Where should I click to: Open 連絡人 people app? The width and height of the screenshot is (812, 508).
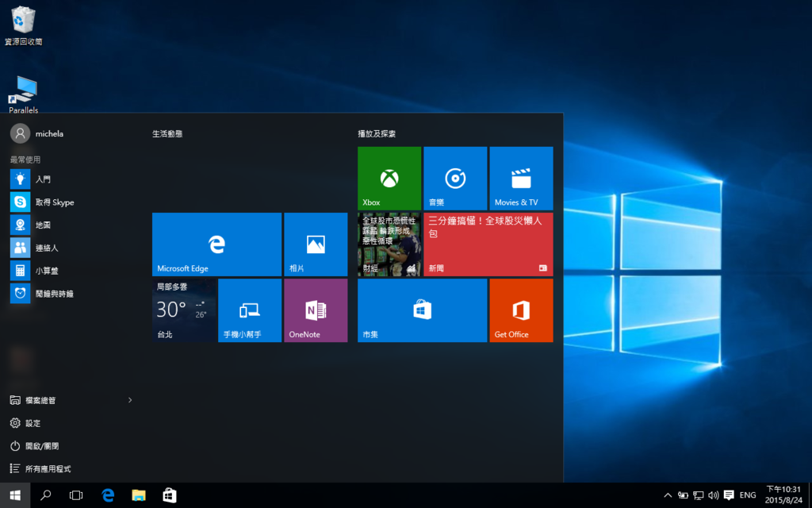coord(70,248)
